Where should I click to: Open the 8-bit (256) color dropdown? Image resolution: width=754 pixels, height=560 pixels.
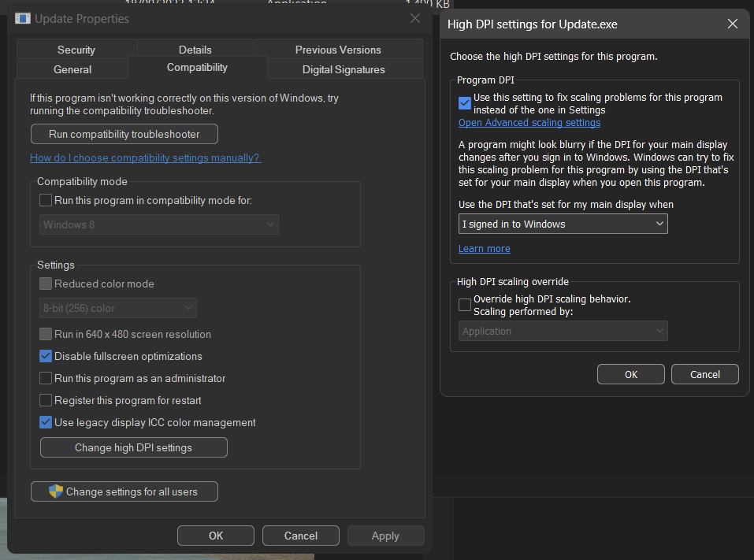tap(118, 308)
